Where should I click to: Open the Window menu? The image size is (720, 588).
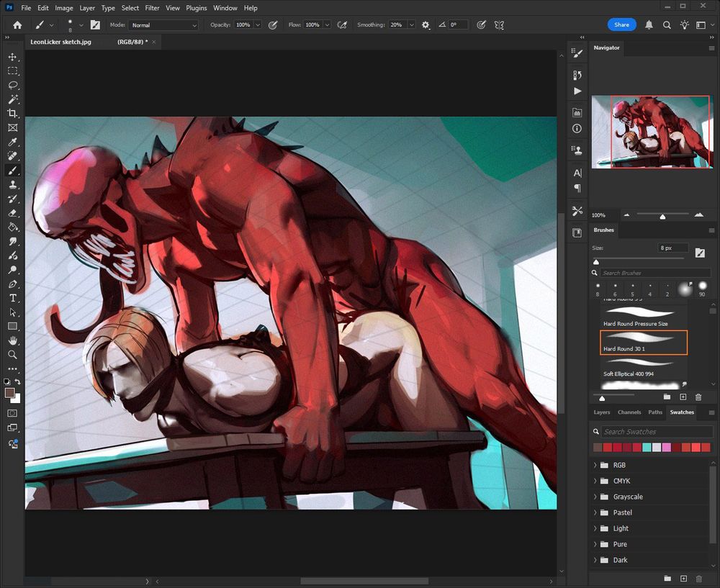[x=225, y=8]
